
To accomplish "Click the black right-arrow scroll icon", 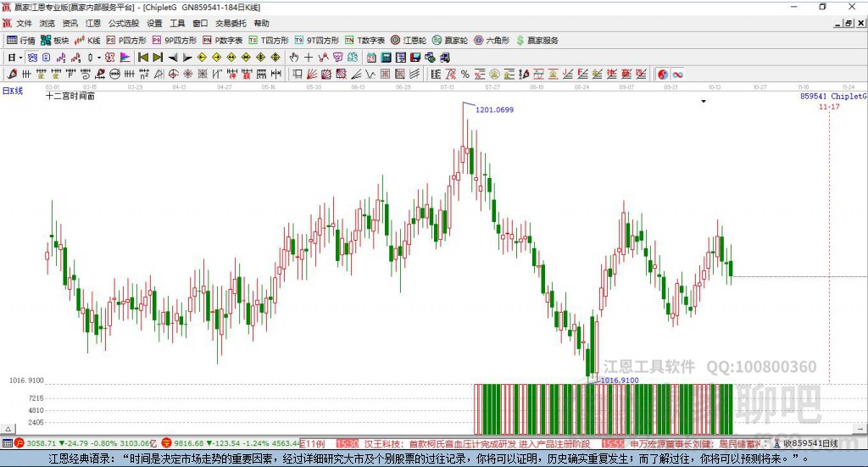I will pos(186,58).
